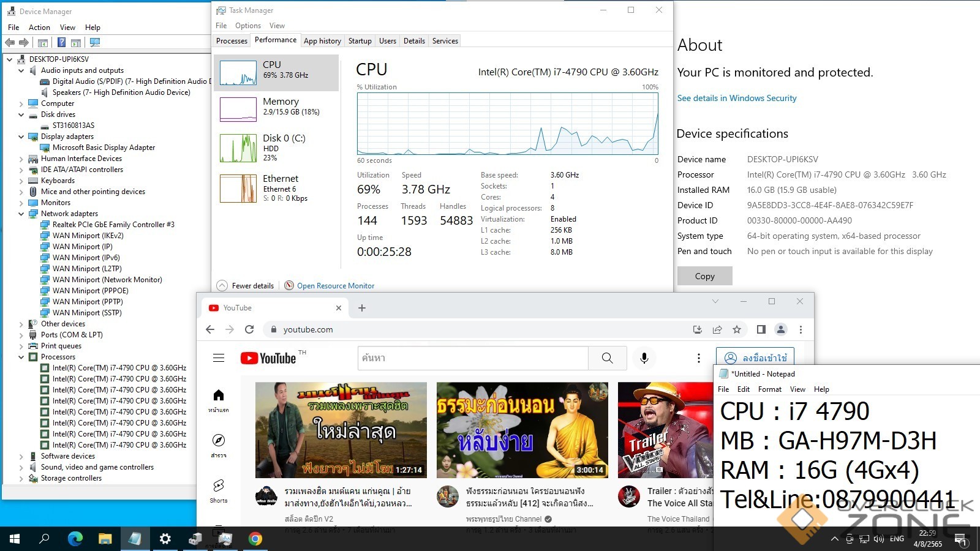The width and height of the screenshot is (980, 551).
Task: Open the Options menu in Task Manager
Action: (248, 26)
